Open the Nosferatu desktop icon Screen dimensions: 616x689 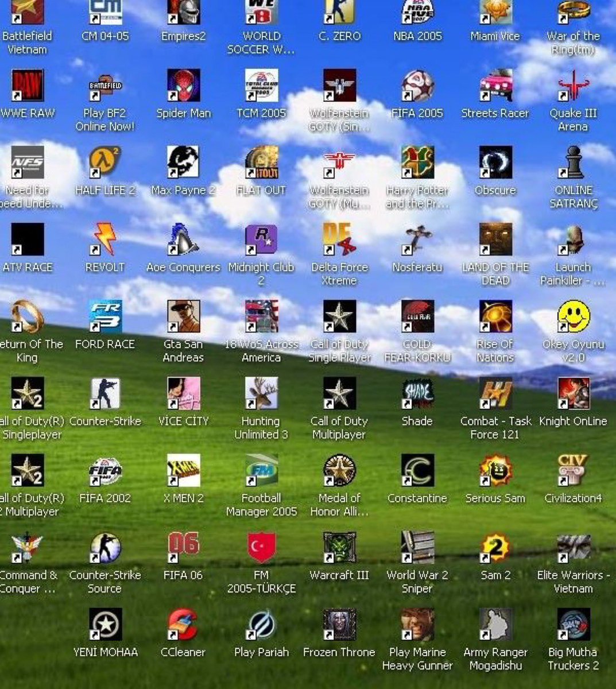pos(417,239)
